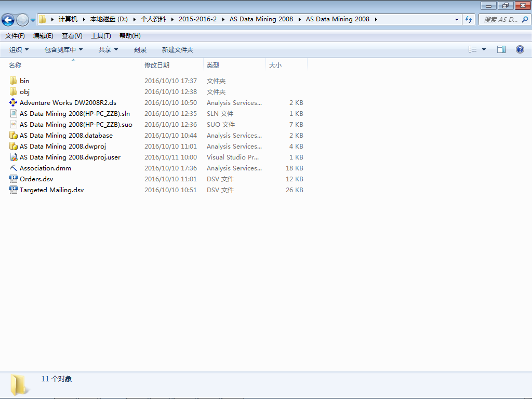This screenshot has width=532, height=399.
Task: Select the Orders.dsv file icon
Action: tap(13, 179)
